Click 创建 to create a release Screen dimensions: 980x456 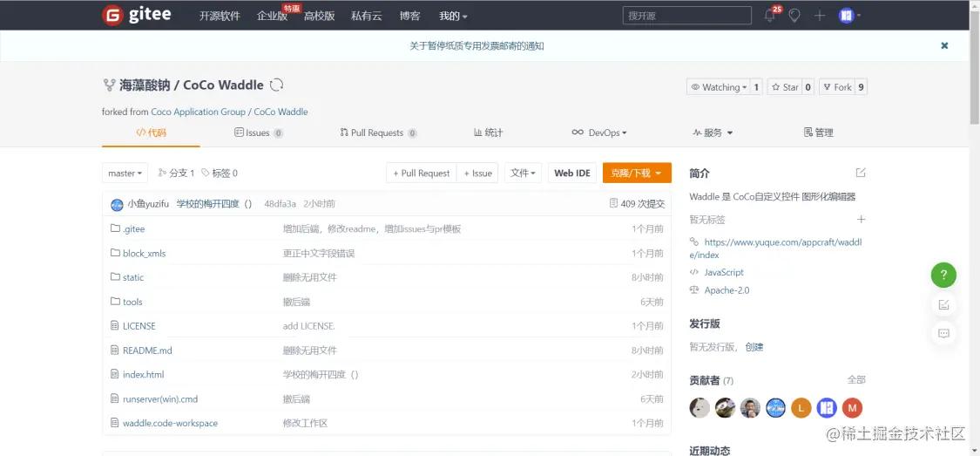[x=754, y=346]
